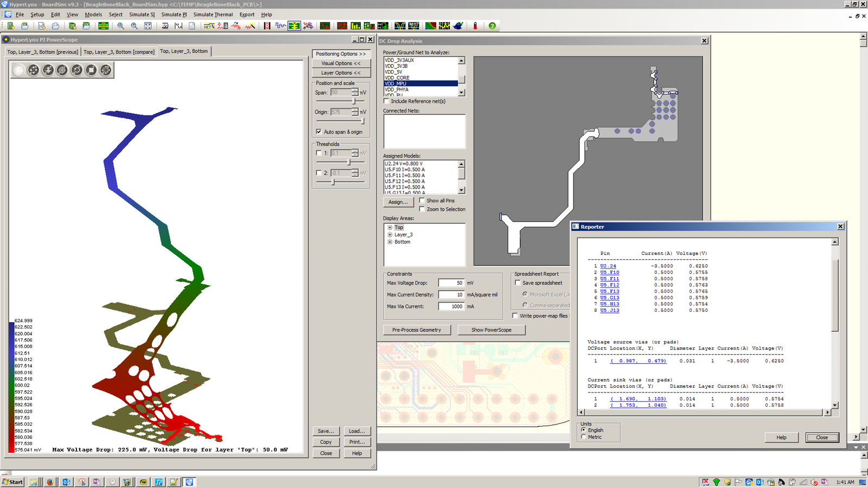
Task: Expand the Layer_3 display area node
Action: coord(390,235)
